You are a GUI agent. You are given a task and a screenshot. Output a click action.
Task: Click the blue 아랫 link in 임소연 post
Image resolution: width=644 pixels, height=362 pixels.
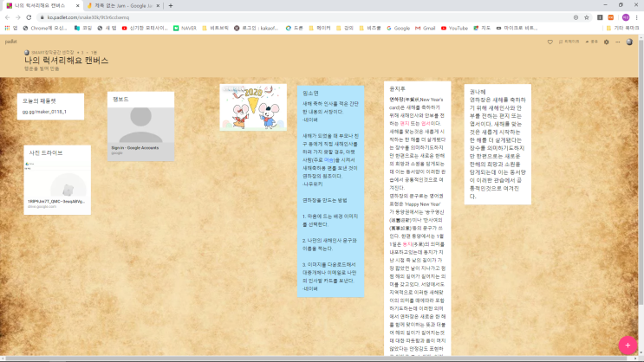tap(329, 160)
